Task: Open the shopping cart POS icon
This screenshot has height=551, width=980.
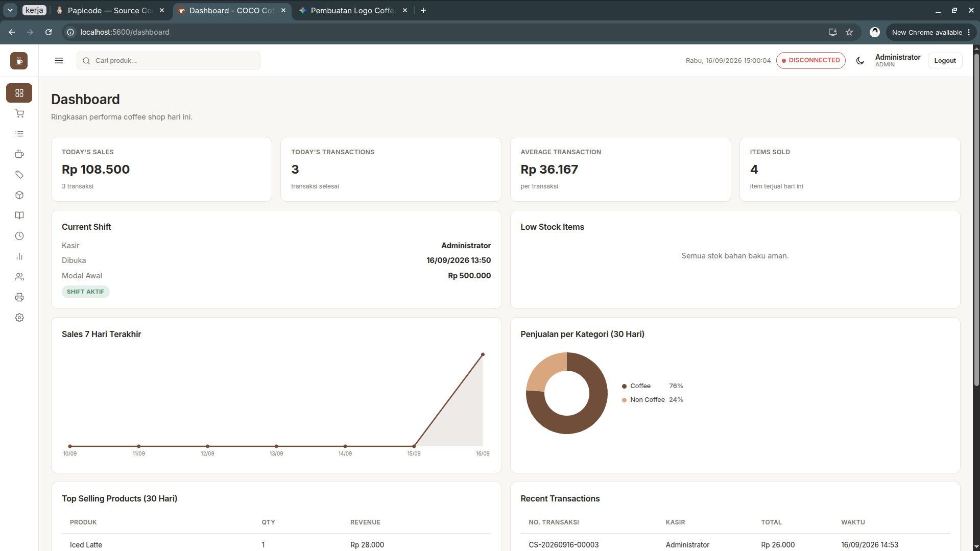Action: (19, 113)
